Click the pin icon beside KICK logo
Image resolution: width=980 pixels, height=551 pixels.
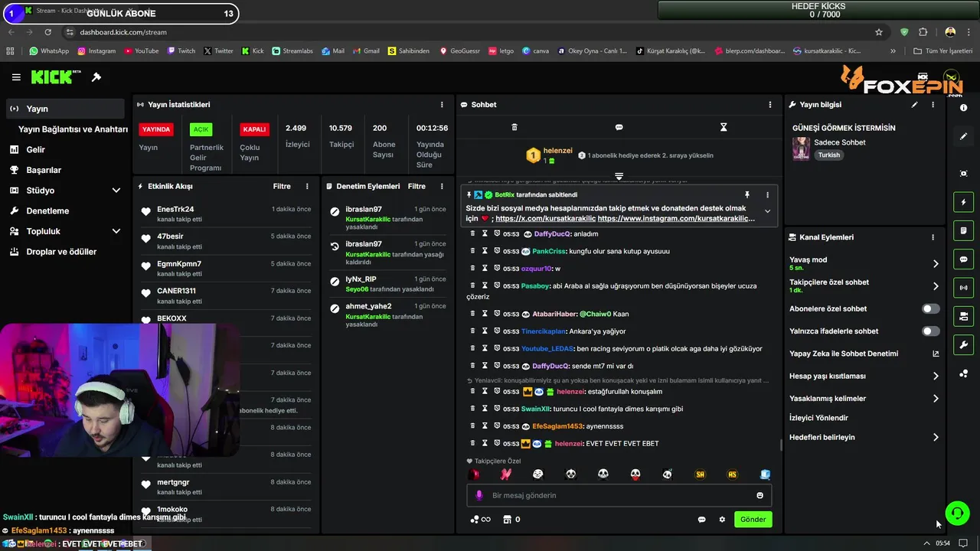[96, 77]
